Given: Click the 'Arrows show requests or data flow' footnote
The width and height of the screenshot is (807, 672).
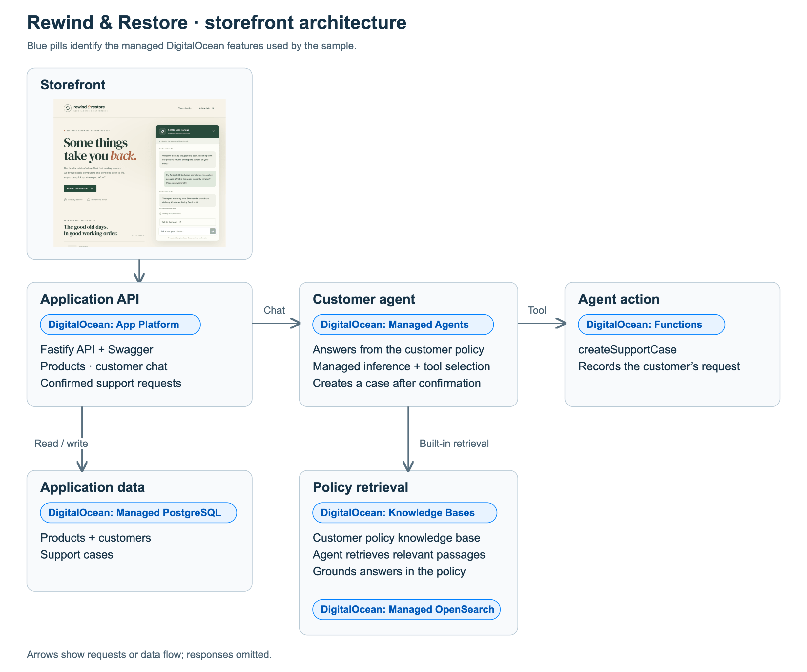Looking at the screenshot, I should [149, 654].
